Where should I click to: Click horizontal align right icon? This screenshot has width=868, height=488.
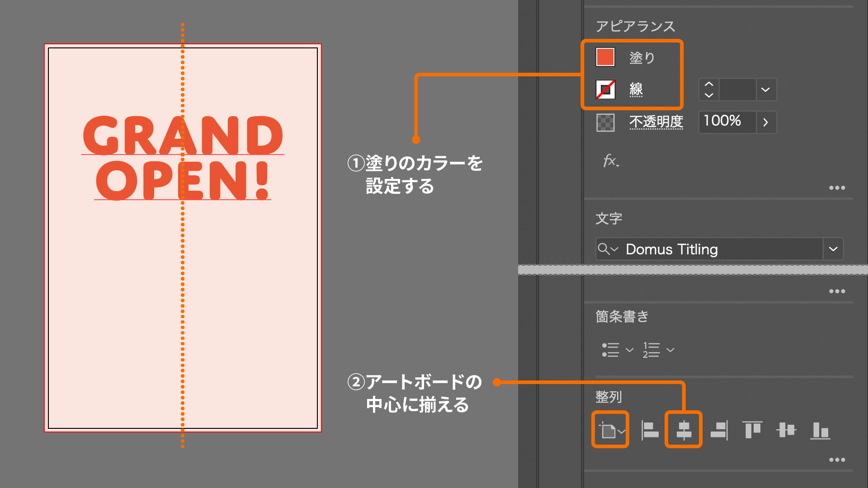click(x=719, y=430)
